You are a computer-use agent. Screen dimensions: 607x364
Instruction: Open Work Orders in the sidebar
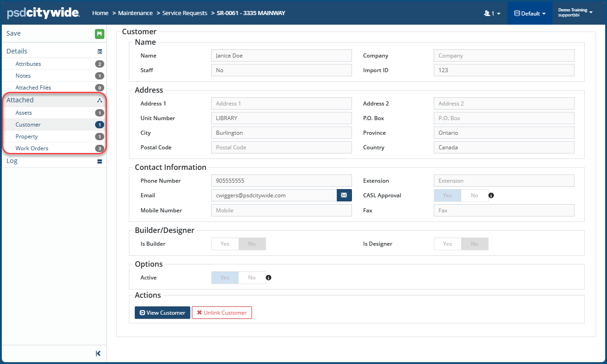tap(32, 148)
